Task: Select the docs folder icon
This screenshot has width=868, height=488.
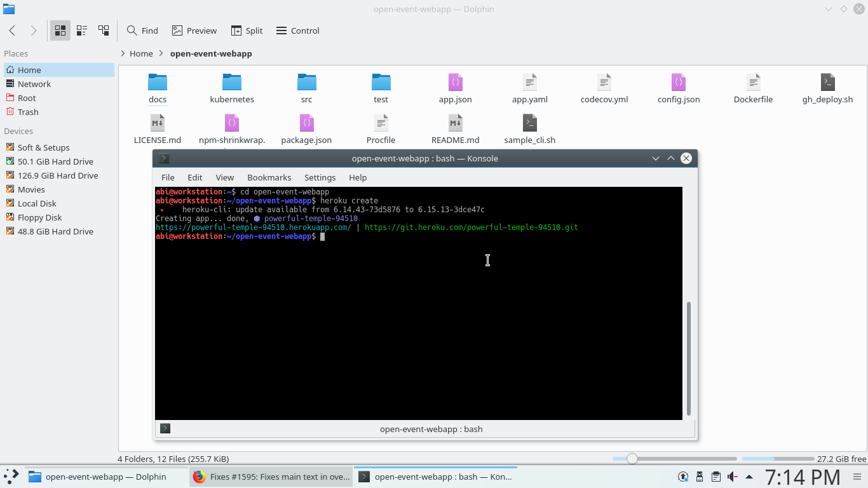Action: pyautogui.click(x=158, y=82)
